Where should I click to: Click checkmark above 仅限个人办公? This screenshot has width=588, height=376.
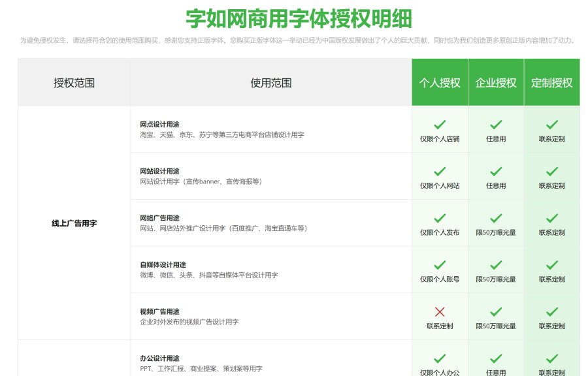click(x=440, y=358)
